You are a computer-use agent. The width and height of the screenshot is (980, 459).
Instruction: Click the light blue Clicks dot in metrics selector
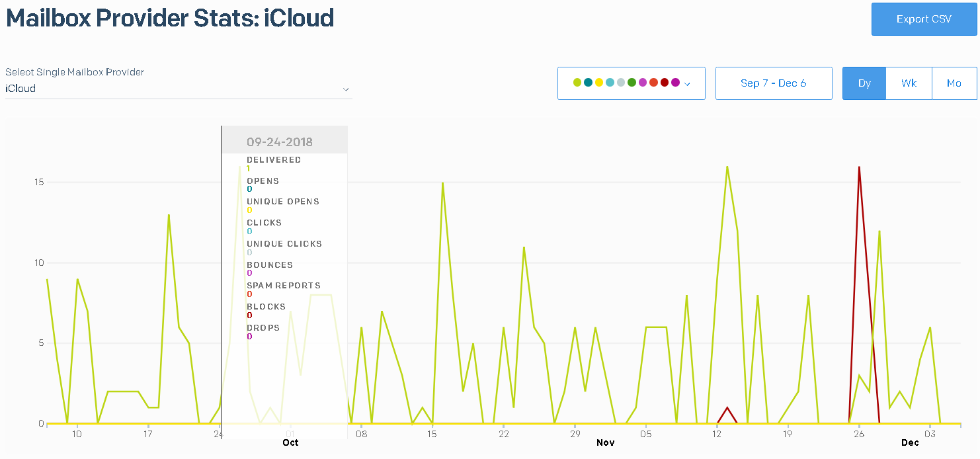(x=610, y=83)
